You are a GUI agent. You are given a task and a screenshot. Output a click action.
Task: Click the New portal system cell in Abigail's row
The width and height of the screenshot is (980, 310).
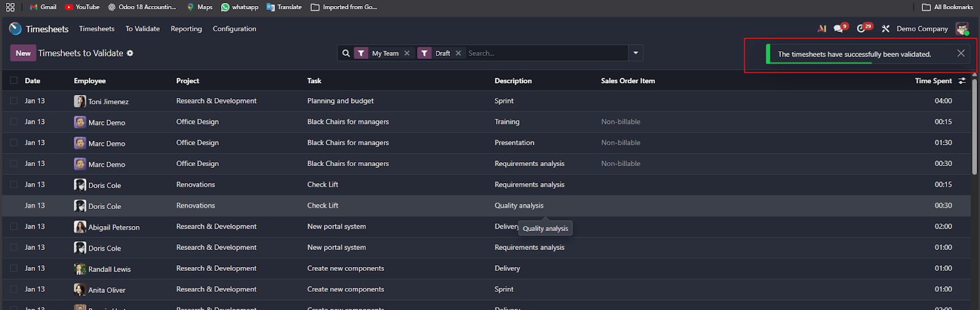[x=336, y=227]
